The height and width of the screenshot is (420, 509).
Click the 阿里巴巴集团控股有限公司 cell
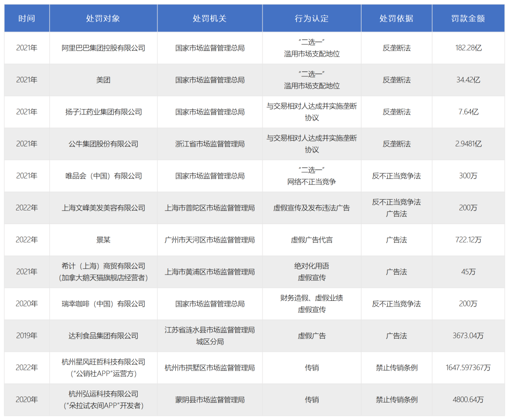click(x=103, y=48)
